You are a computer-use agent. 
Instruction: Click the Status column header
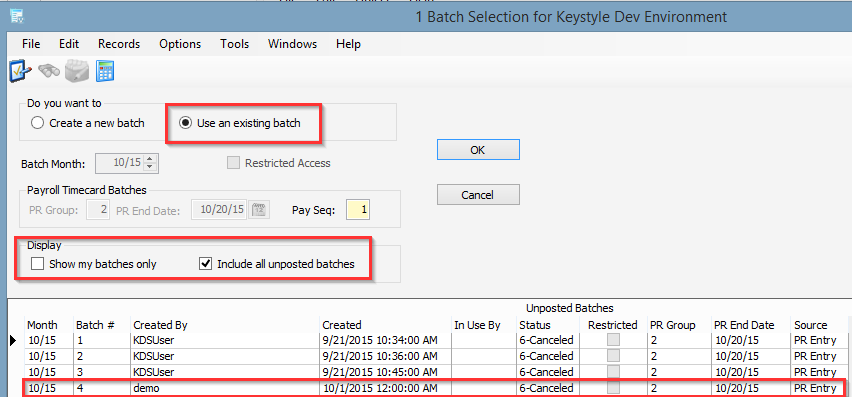535,325
